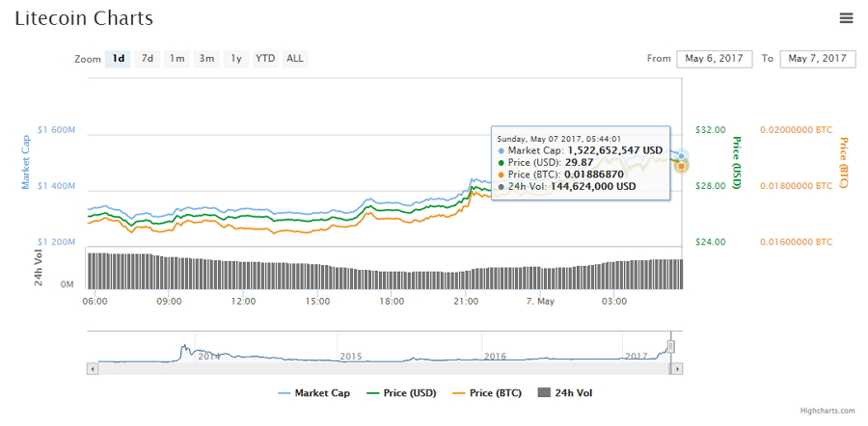The width and height of the screenshot is (868, 426).
Task: Click the 2015 label in navigator
Action: [351, 356]
